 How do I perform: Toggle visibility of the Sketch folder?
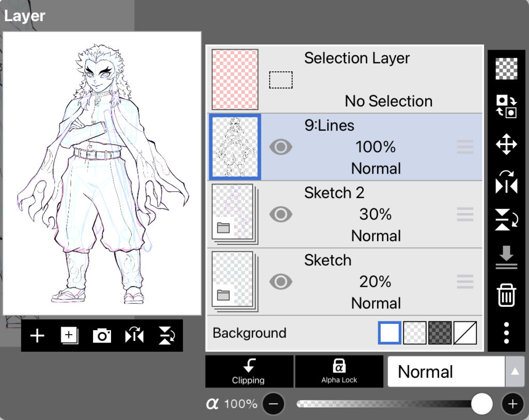pyautogui.click(x=281, y=282)
